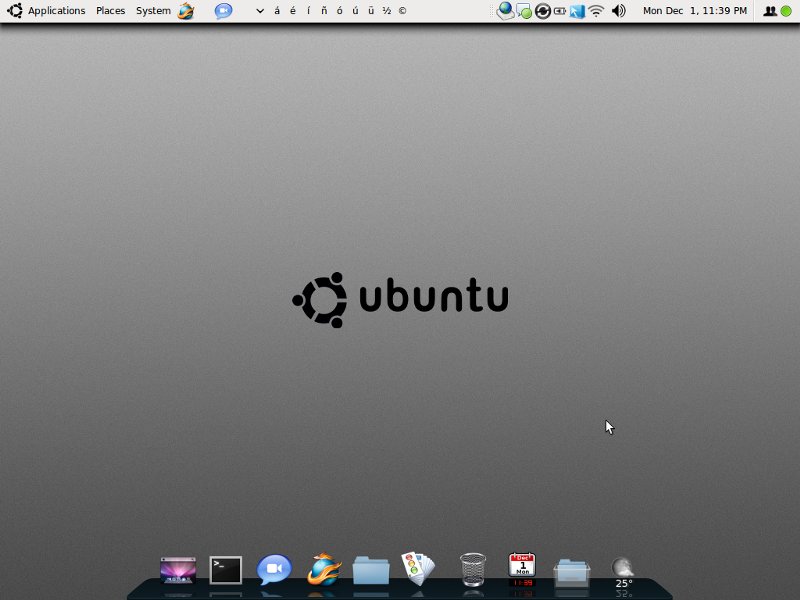Open the Applications menu

(x=56, y=11)
